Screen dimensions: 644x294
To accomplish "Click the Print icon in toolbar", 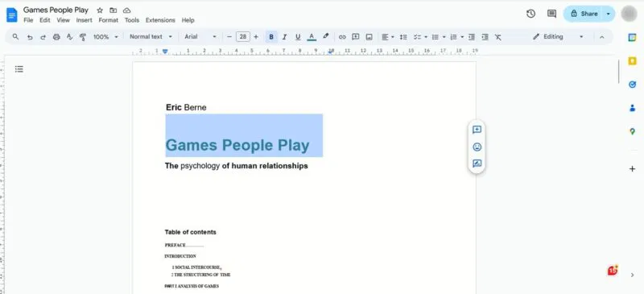I will pyautogui.click(x=56, y=37).
